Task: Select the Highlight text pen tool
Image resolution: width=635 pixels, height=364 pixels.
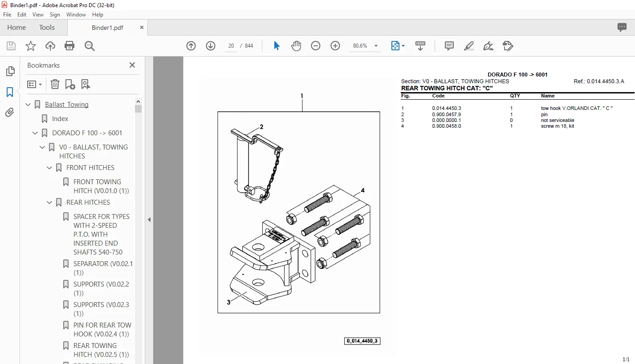Action: click(469, 46)
